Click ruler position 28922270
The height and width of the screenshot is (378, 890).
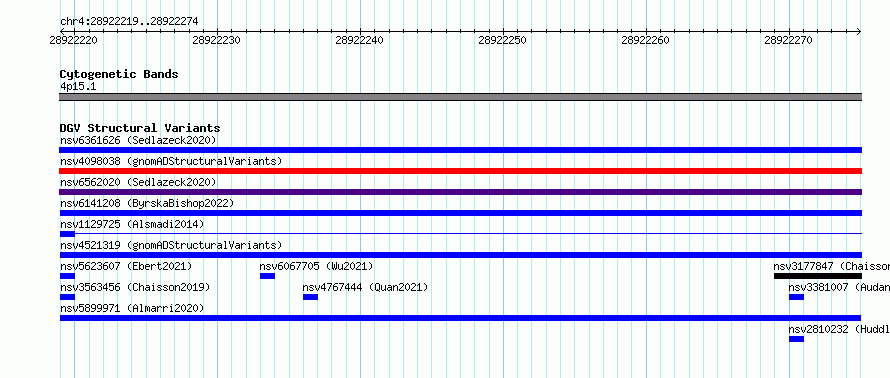[788, 40]
